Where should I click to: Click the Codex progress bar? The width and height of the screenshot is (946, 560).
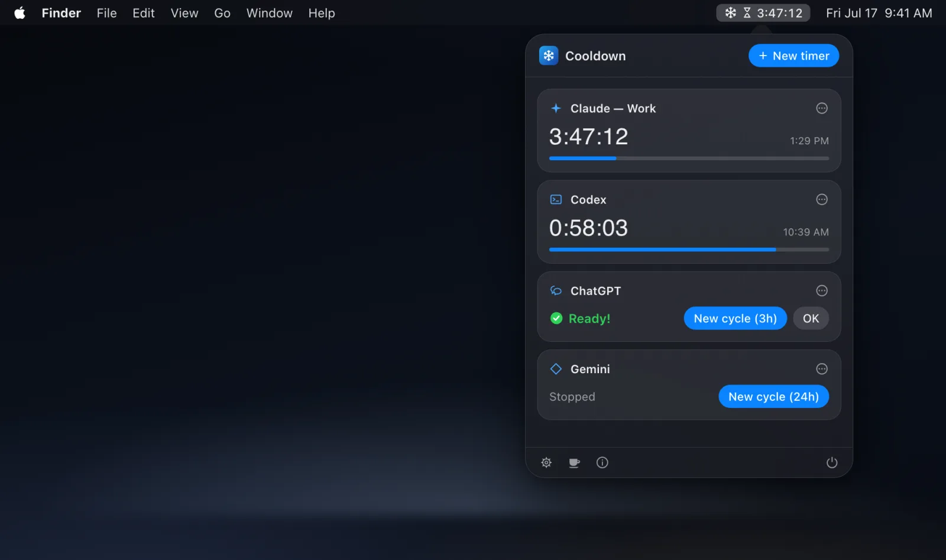[689, 250]
